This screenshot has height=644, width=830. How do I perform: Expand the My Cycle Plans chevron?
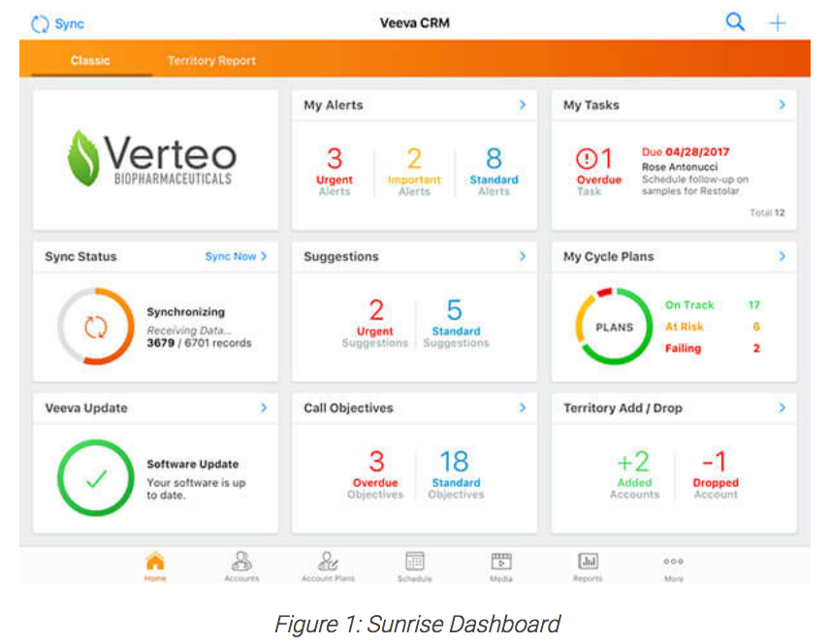coord(782,256)
